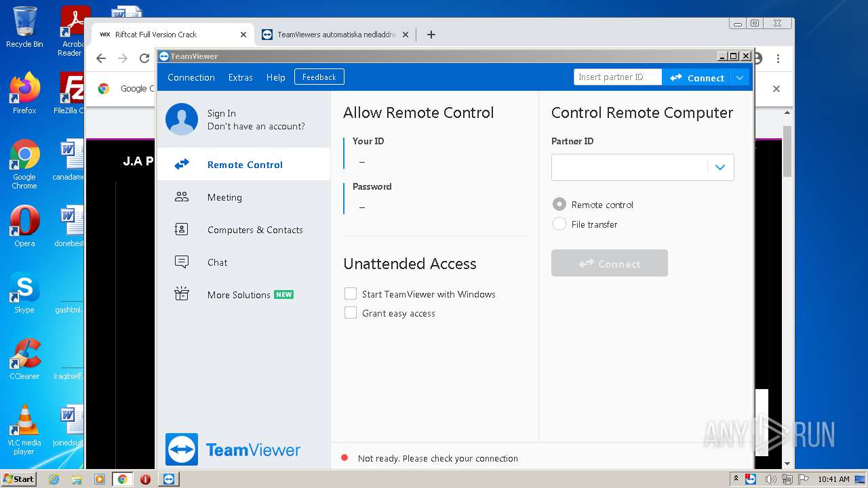
Task: Click the volume speaker tray icon
Action: point(770,479)
